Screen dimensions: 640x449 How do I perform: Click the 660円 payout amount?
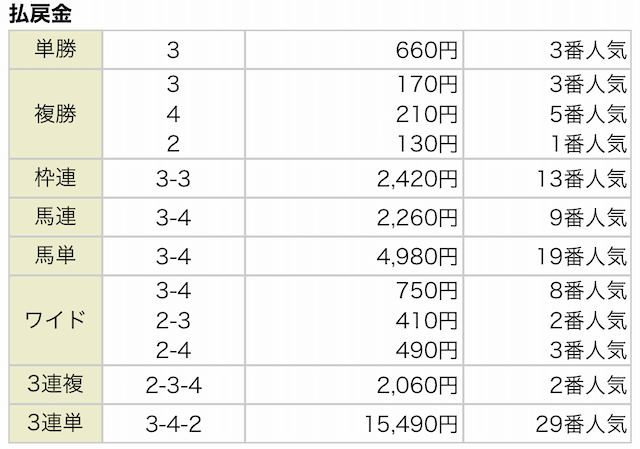[x=428, y=49]
